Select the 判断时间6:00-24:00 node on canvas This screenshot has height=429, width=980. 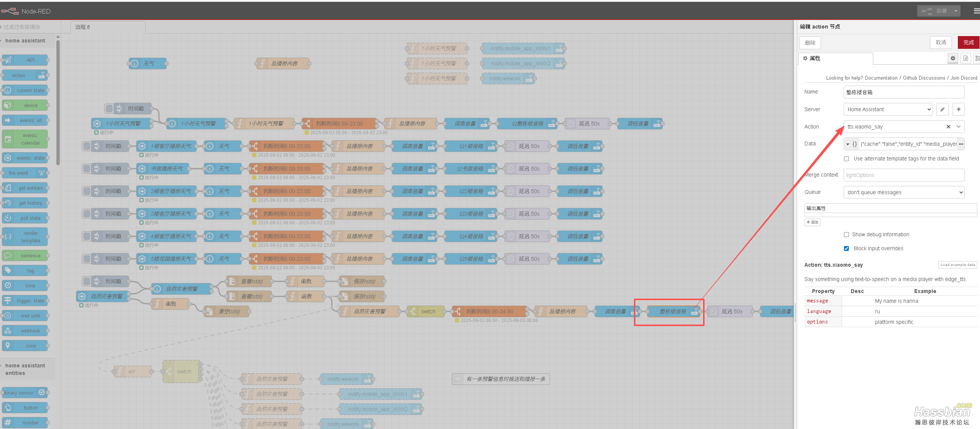(x=489, y=311)
